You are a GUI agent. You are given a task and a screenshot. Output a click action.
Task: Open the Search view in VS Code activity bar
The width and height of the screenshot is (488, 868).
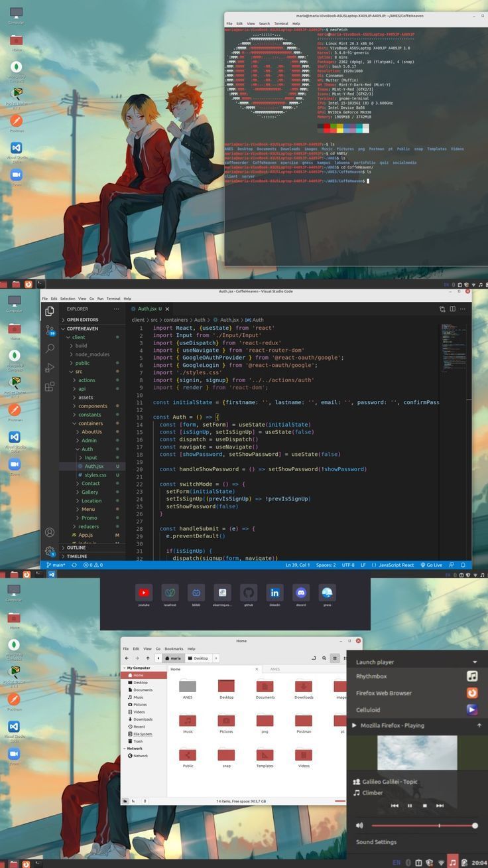[50, 348]
